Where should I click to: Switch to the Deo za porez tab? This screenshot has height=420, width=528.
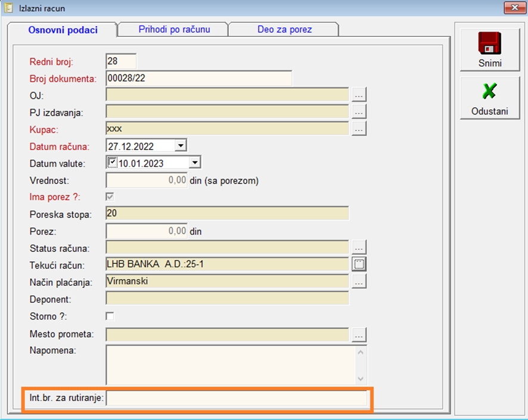pyautogui.click(x=284, y=29)
